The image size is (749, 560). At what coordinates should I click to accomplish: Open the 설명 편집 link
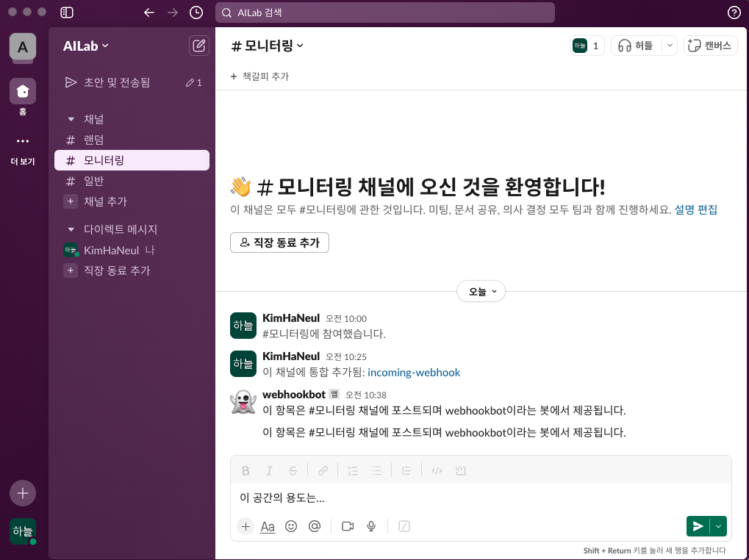tap(695, 209)
